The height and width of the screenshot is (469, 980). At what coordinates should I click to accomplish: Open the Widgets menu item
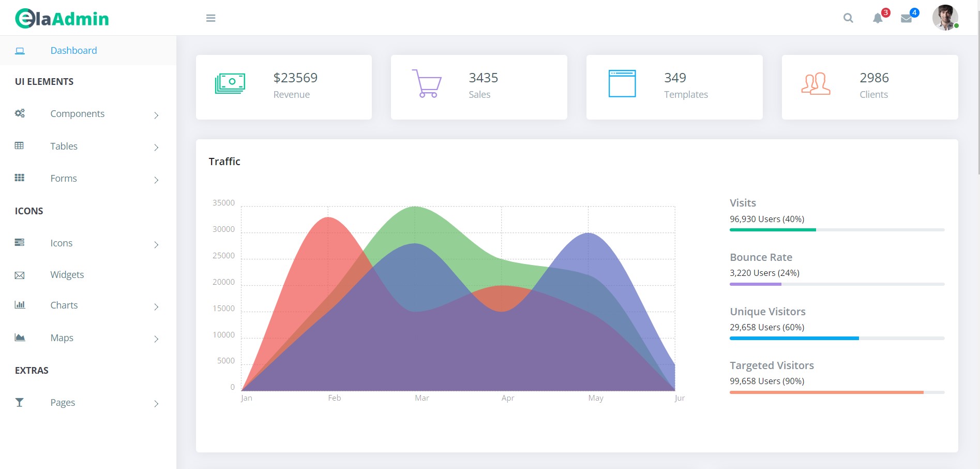(67, 274)
